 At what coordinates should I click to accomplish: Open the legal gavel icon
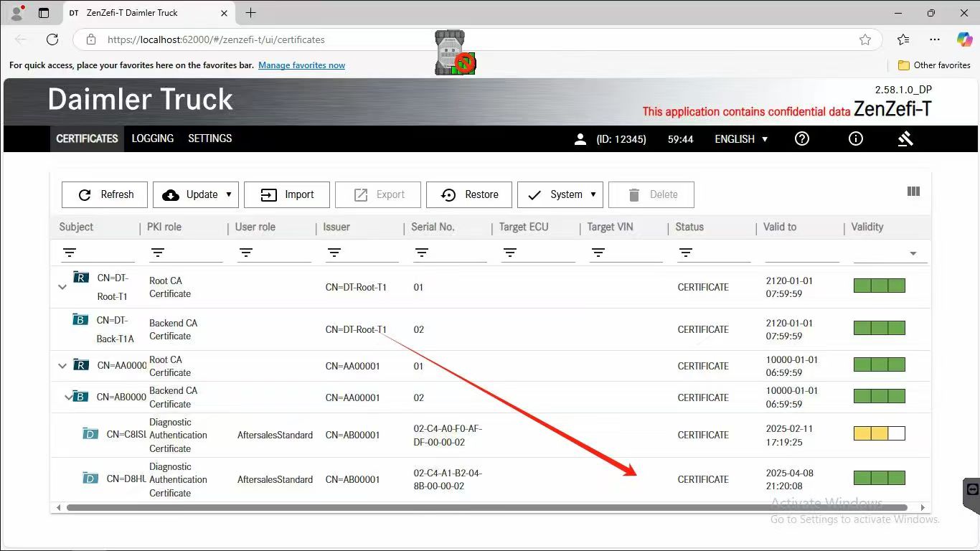[905, 138]
